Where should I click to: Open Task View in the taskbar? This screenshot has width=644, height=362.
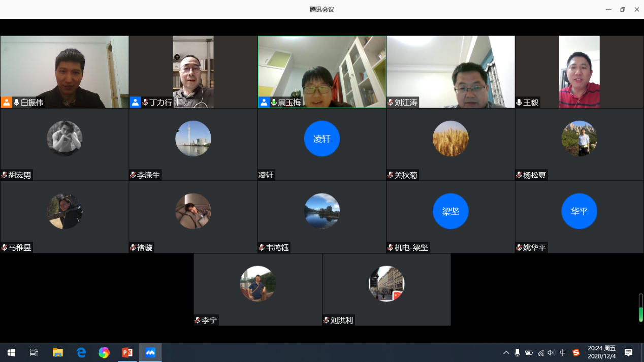pos(34,352)
